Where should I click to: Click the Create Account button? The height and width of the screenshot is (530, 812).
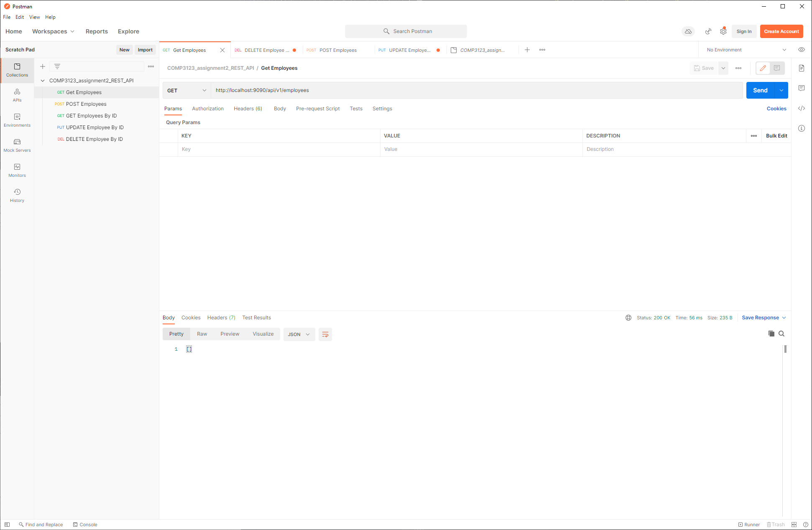click(x=781, y=31)
